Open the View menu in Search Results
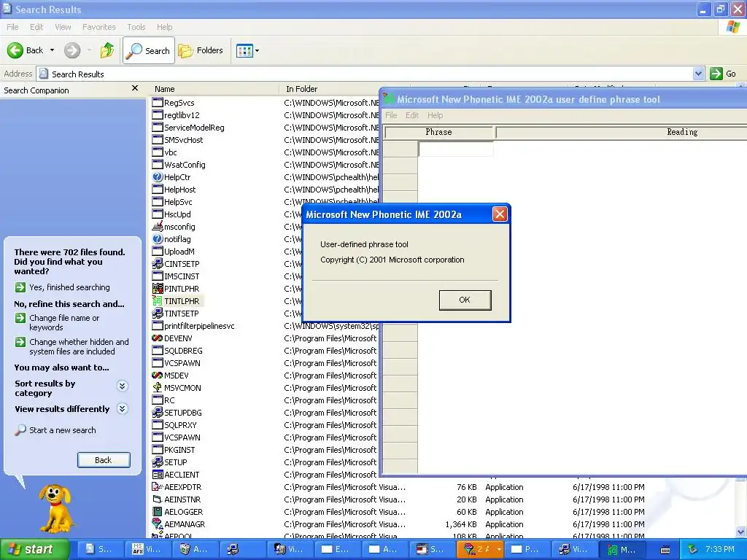 63,27
